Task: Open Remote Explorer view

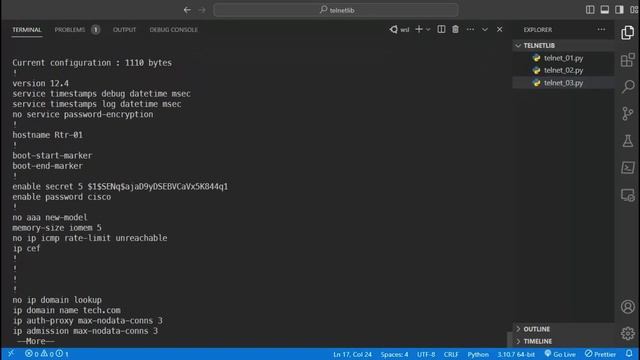Action: 627,195
